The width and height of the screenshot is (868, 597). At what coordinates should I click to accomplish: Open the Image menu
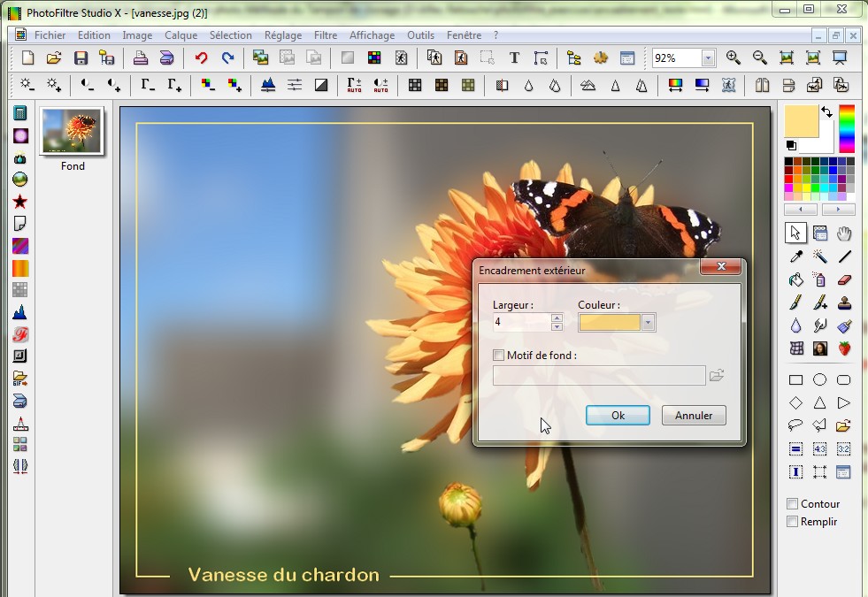137,34
